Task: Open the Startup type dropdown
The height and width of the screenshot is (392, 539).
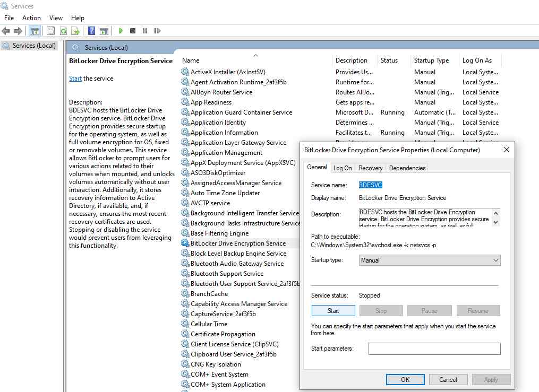Action: click(430, 260)
